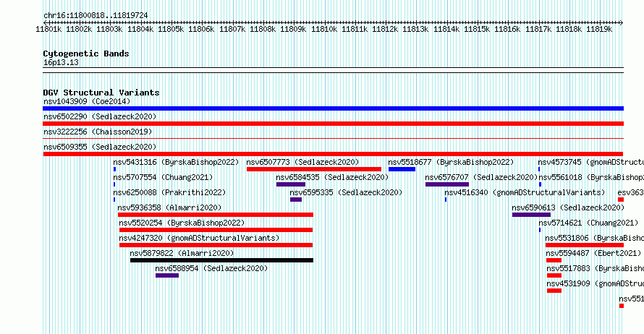Click the 11801k ruler tick label
This screenshot has height=334, width=644.
48,29
